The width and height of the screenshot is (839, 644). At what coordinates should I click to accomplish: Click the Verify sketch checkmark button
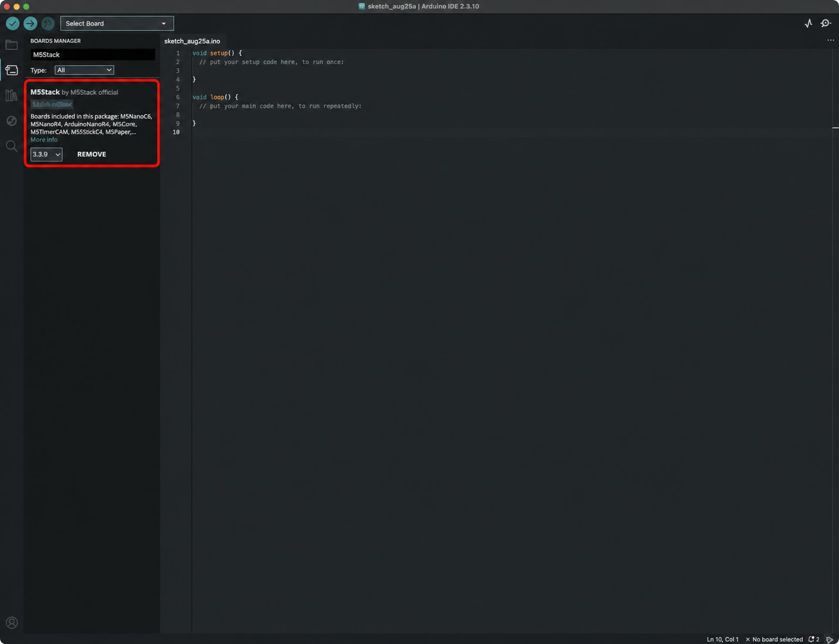[x=12, y=23]
